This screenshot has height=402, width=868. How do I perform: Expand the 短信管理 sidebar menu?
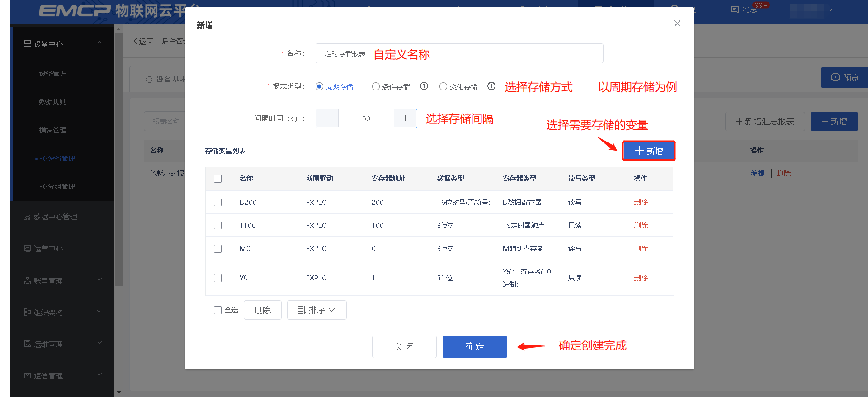62,376
